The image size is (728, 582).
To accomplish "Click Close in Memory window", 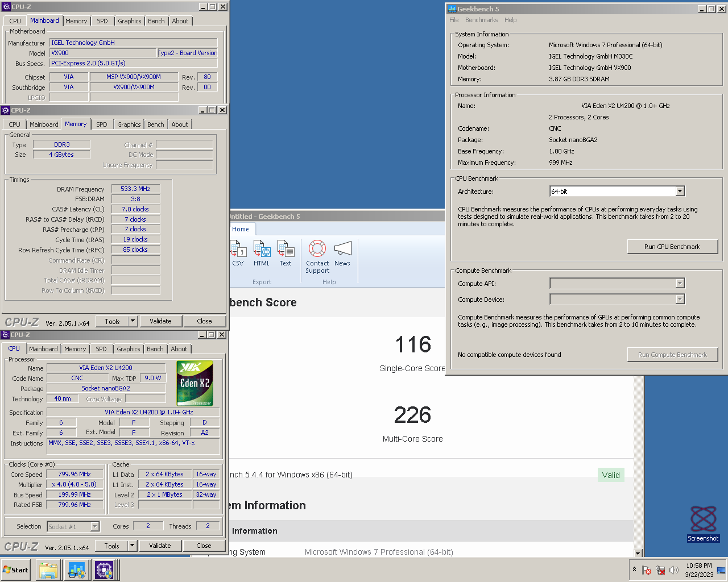I will click(204, 321).
